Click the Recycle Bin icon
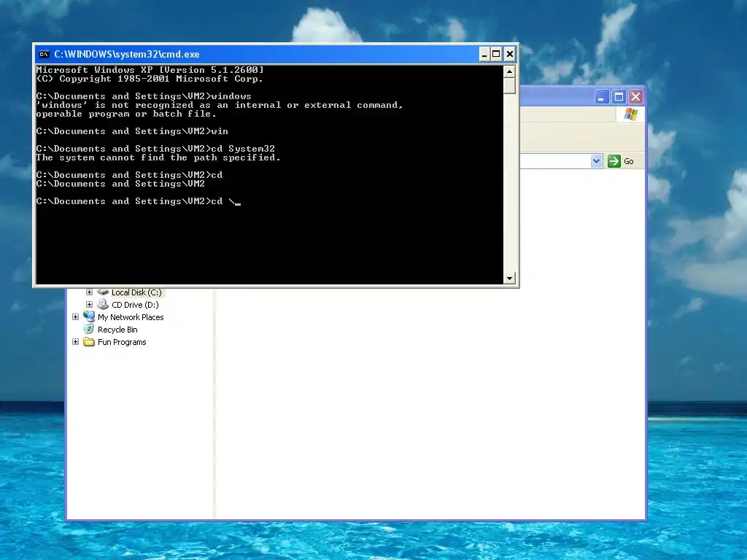 click(x=88, y=329)
